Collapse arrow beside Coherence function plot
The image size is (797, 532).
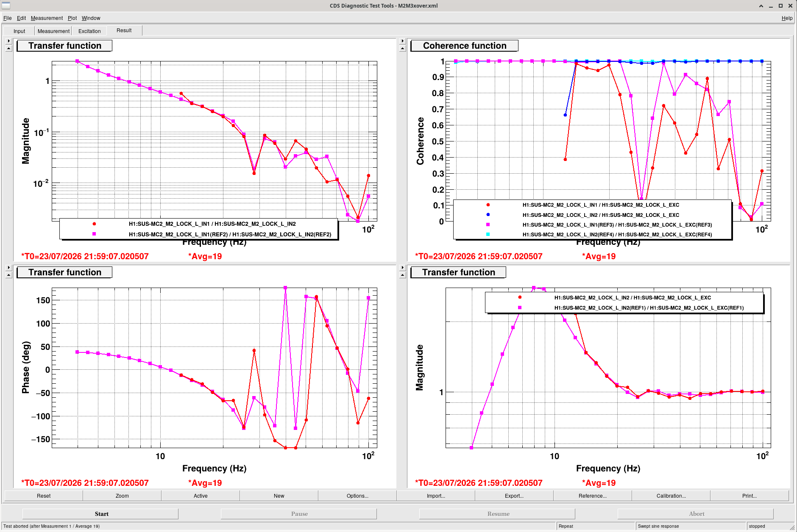pos(403,49)
